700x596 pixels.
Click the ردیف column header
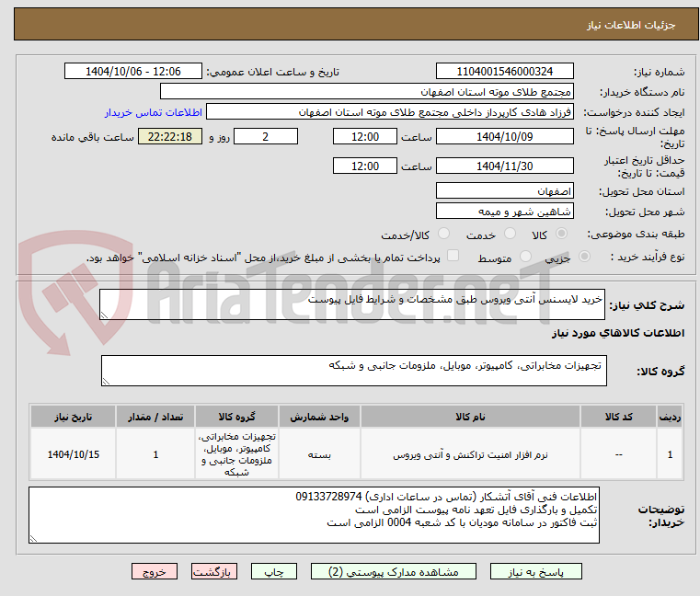(670, 417)
